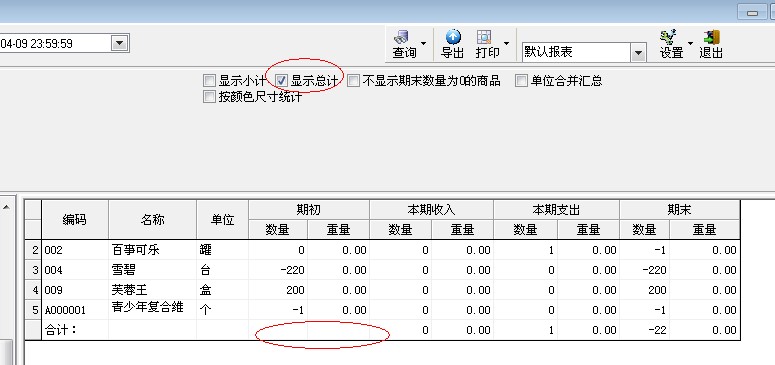Click the 本期支出 group header
Viewport: 775px width, 365px height.
556,210
